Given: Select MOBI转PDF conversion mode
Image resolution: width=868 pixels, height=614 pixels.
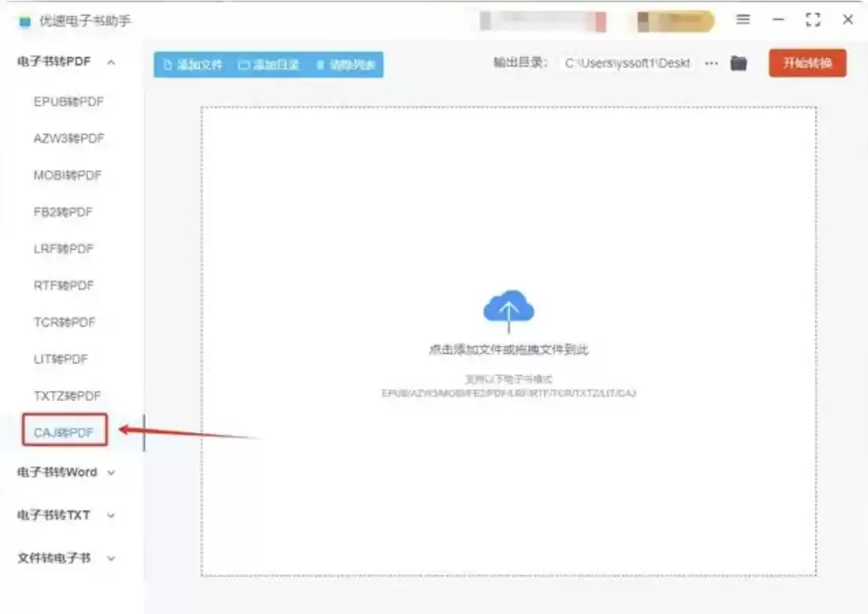Looking at the screenshot, I should click(66, 175).
